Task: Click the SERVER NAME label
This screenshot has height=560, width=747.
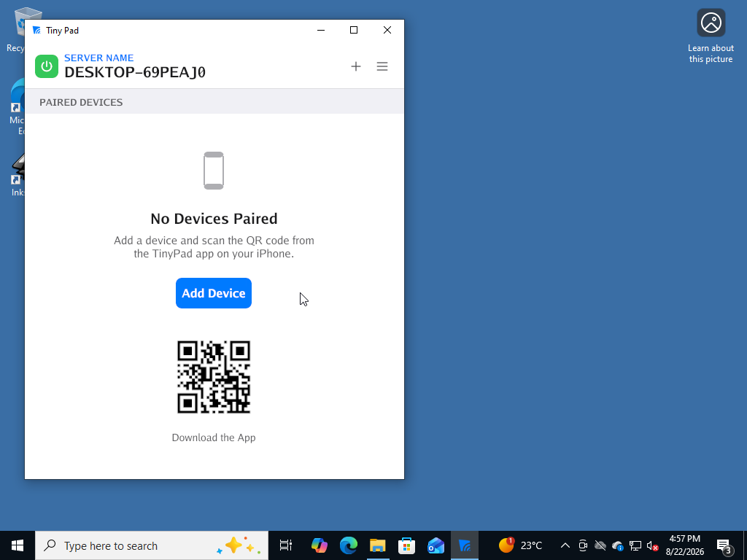Action: (99, 58)
